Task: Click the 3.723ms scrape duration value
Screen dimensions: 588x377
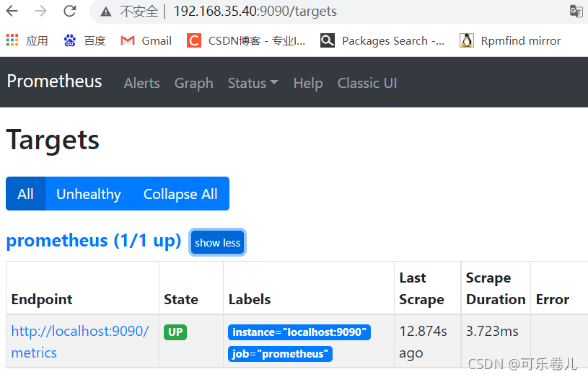Action: click(x=492, y=332)
